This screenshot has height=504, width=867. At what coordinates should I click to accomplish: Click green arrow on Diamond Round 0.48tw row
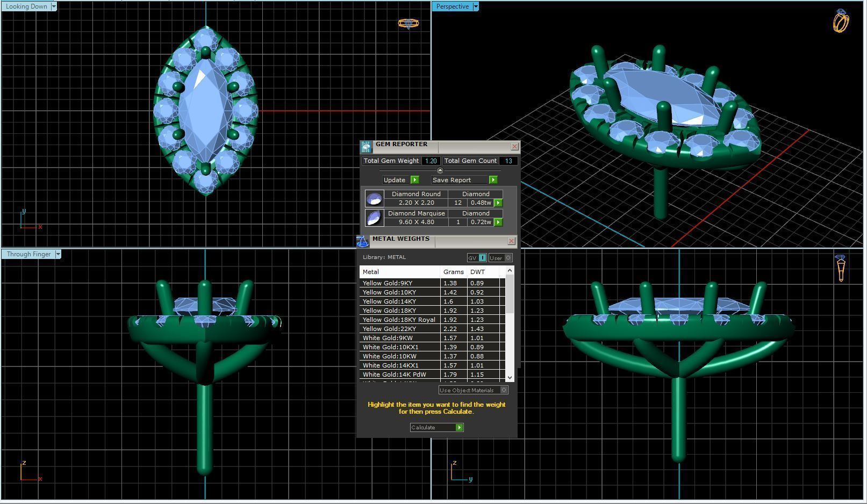(x=498, y=203)
